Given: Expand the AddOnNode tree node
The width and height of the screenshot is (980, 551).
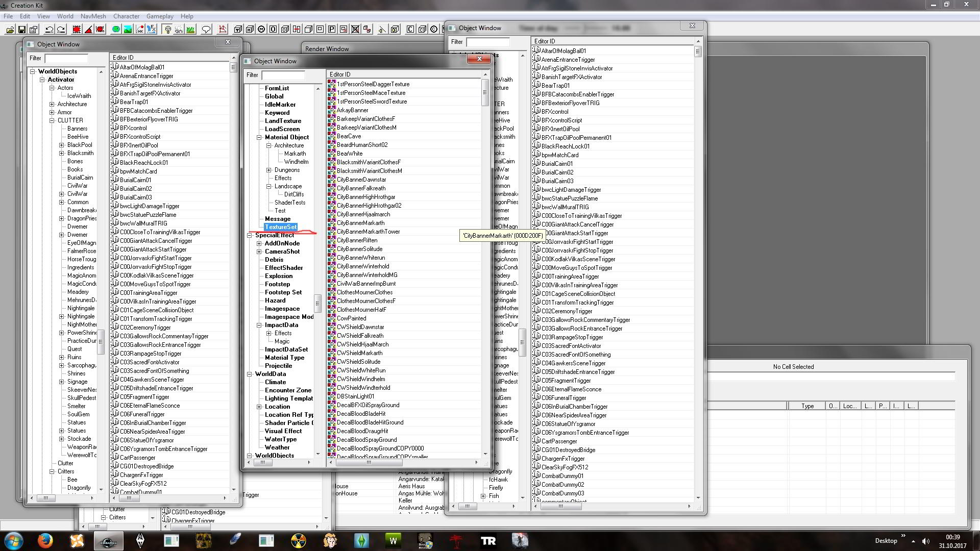Looking at the screenshot, I should coord(259,243).
